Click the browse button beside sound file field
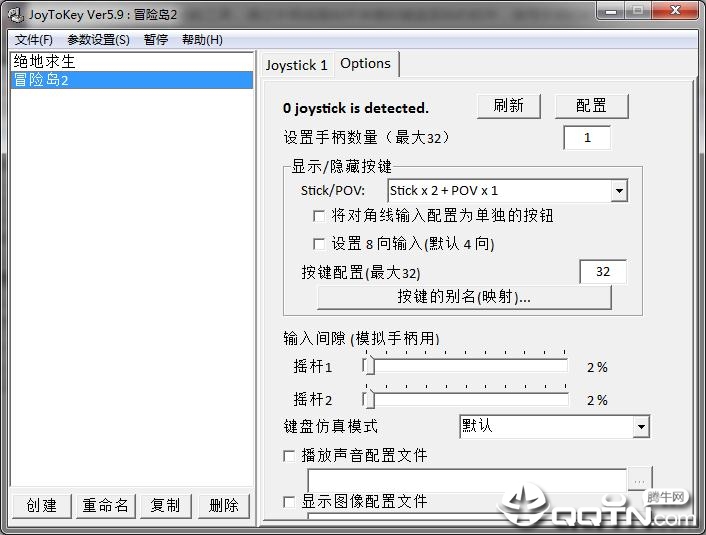This screenshot has height=535, width=706. point(639,481)
